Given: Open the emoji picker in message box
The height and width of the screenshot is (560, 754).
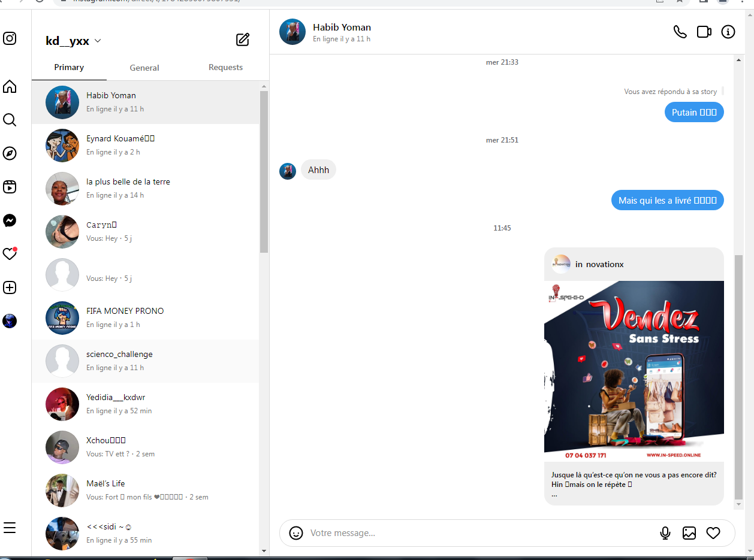Looking at the screenshot, I should 296,533.
